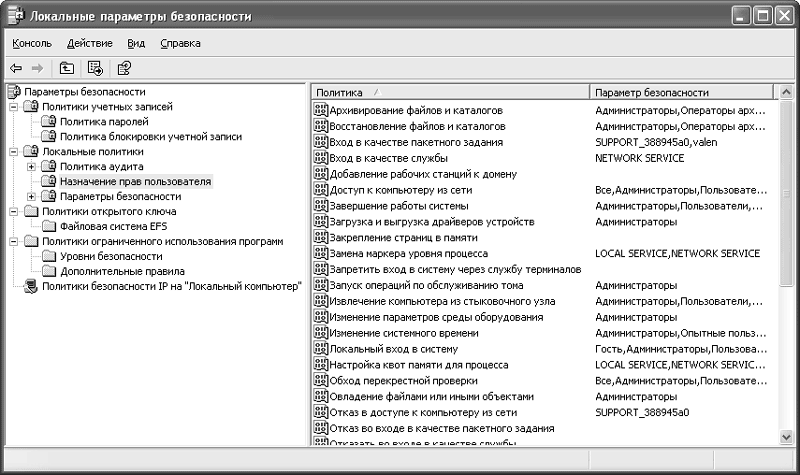Click the Forward arrow toolbar icon
800x475 pixels.
point(37,68)
